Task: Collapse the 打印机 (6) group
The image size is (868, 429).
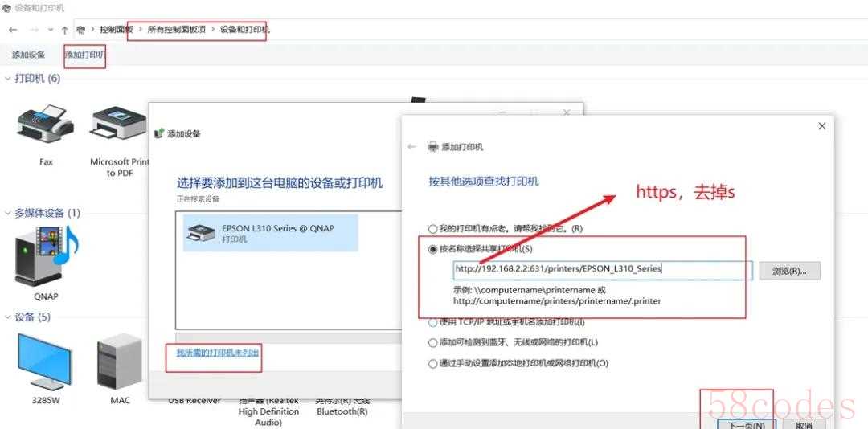Action: [8, 79]
